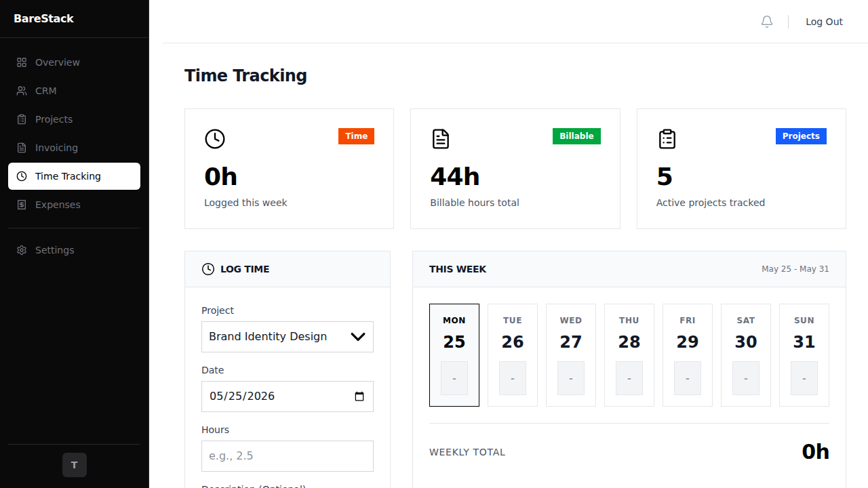Click the CRM people icon
Screen dimensions: 868x488
tap(22, 91)
